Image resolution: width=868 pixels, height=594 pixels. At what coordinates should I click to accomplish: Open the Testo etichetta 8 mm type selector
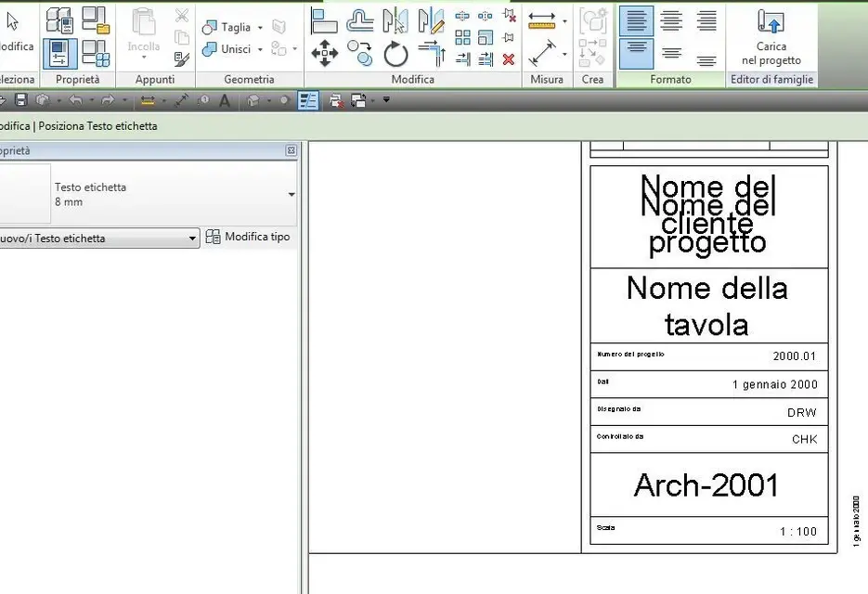149,194
